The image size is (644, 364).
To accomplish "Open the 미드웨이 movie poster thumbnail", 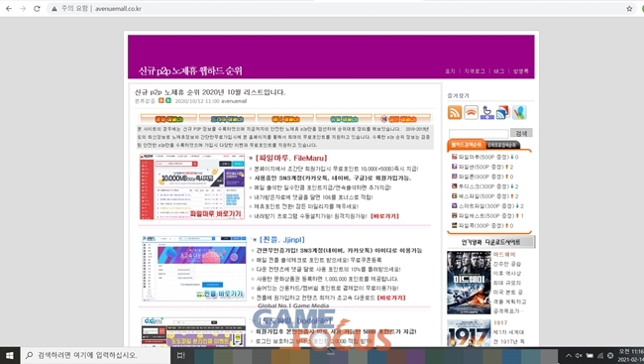I will [x=469, y=283].
